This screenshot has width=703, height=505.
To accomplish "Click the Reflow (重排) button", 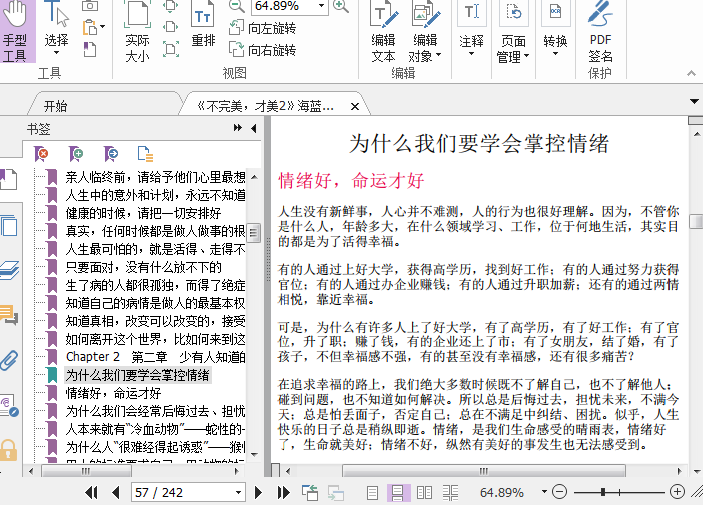I will [x=203, y=25].
